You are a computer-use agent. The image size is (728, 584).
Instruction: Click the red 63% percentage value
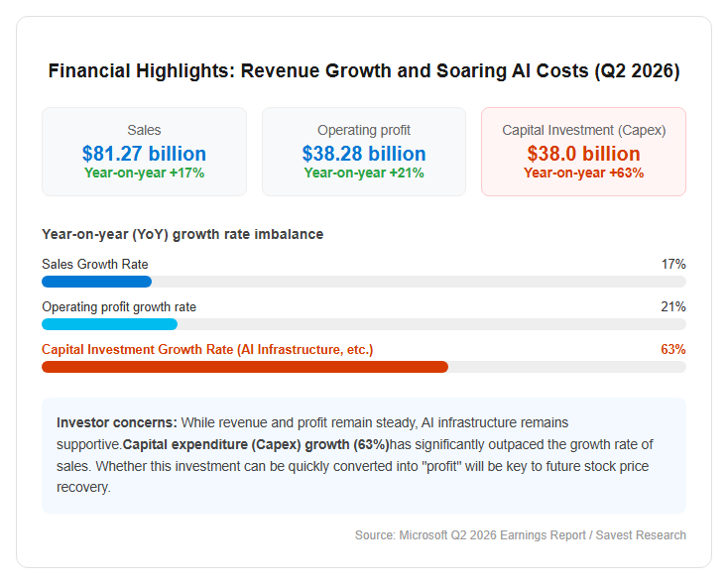point(673,350)
